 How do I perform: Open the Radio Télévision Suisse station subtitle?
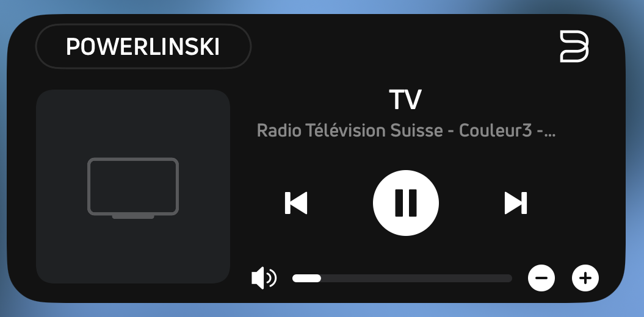(406, 131)
